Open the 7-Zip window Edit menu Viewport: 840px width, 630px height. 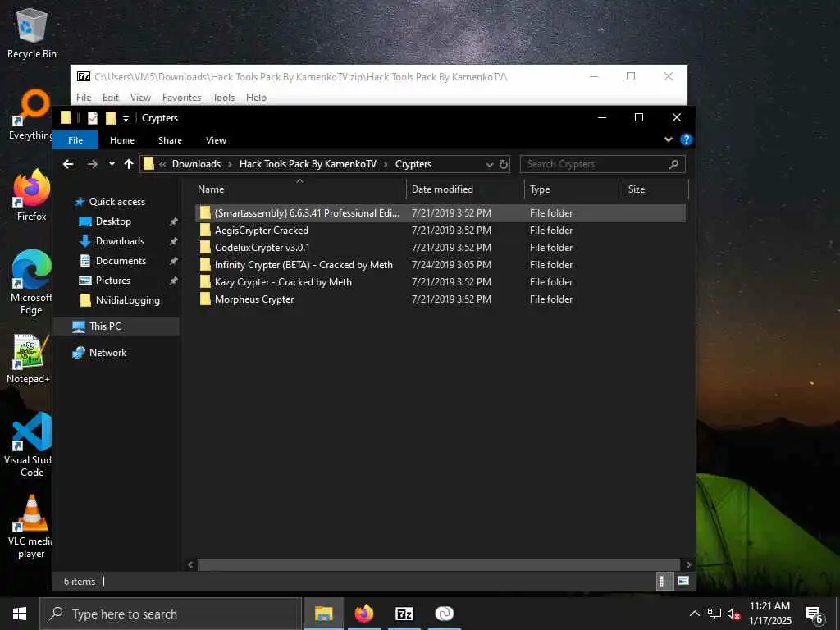(x=111, y=98)
